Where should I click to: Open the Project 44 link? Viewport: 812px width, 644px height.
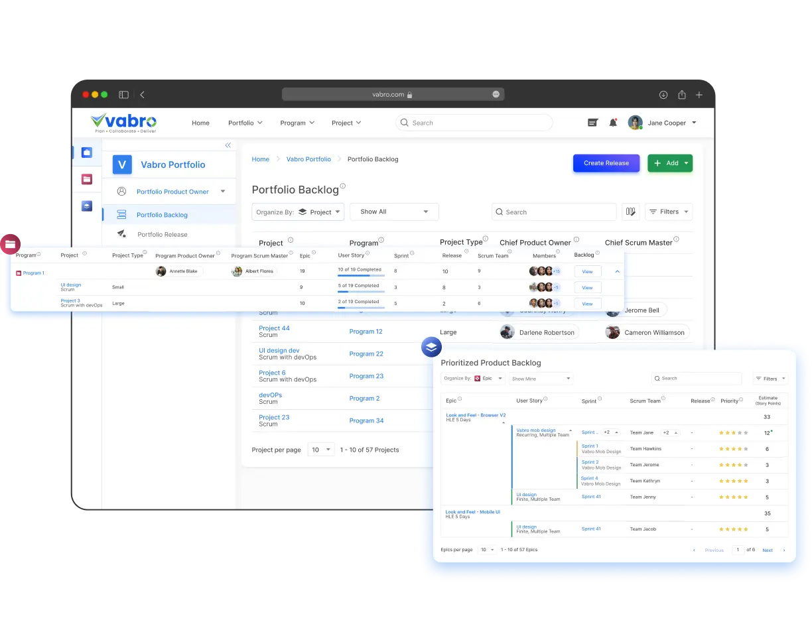coord(274,328)
